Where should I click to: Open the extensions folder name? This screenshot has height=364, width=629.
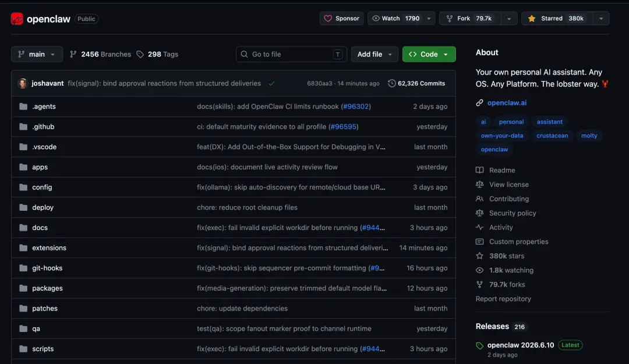click(49, 248)
